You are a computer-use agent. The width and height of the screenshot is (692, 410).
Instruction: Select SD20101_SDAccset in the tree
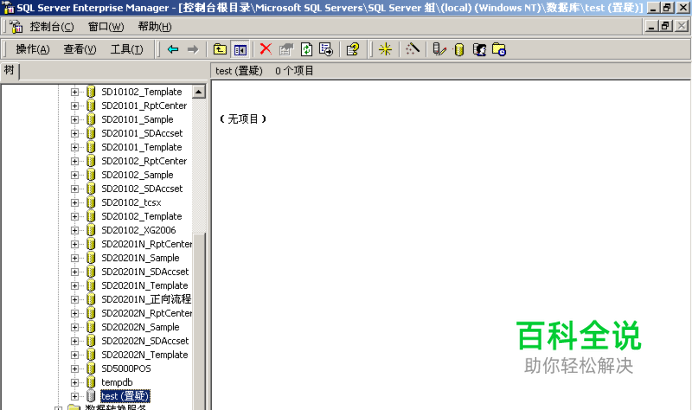click(142, 133)
